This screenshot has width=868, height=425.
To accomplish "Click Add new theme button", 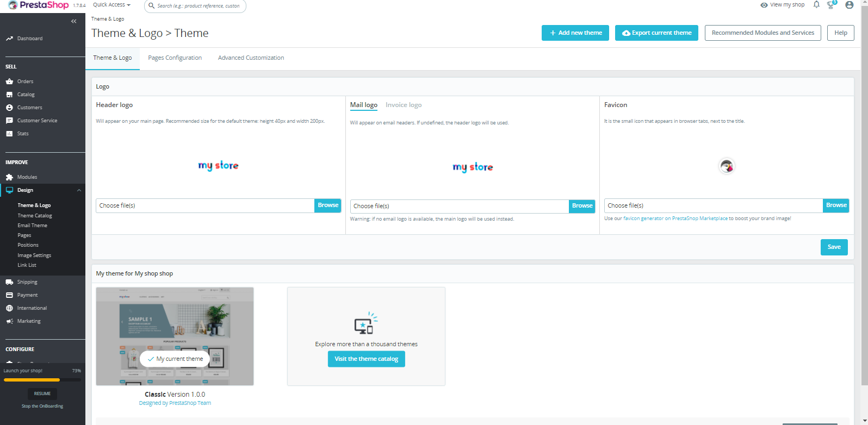I will point(575,33).
